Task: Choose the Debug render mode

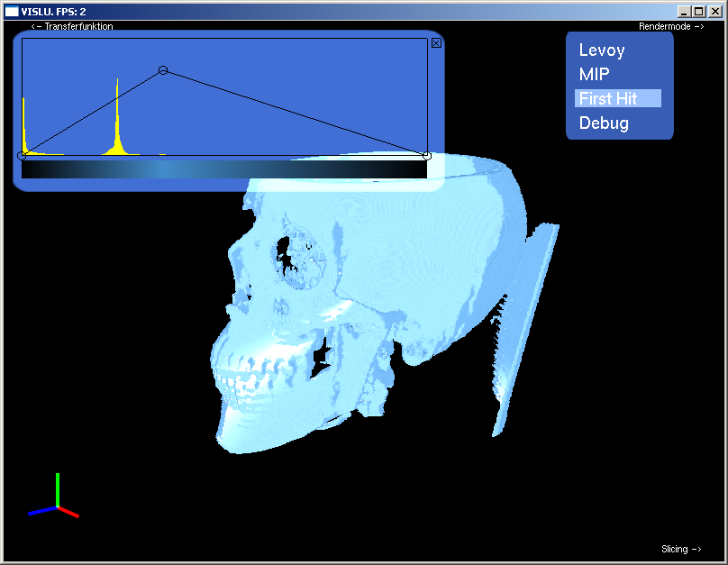Action: [x=604, y=123]
